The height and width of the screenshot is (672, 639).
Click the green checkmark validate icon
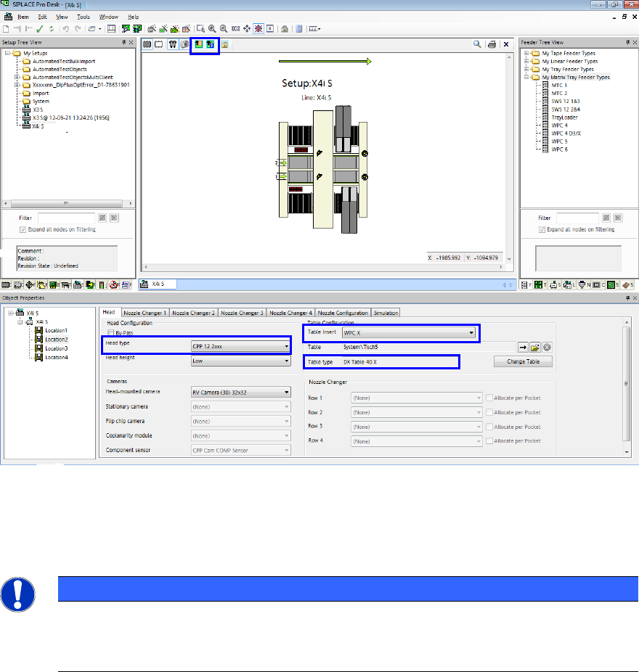pos(40,29)
